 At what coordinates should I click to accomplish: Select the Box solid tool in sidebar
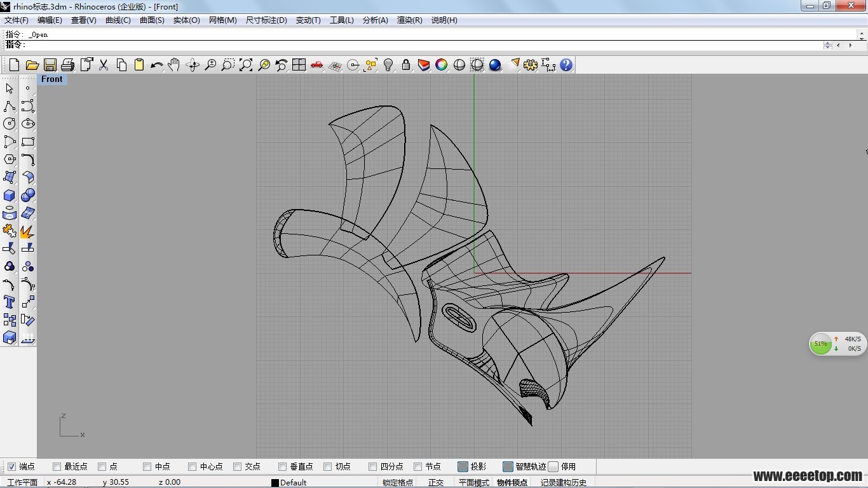point(10,195)
